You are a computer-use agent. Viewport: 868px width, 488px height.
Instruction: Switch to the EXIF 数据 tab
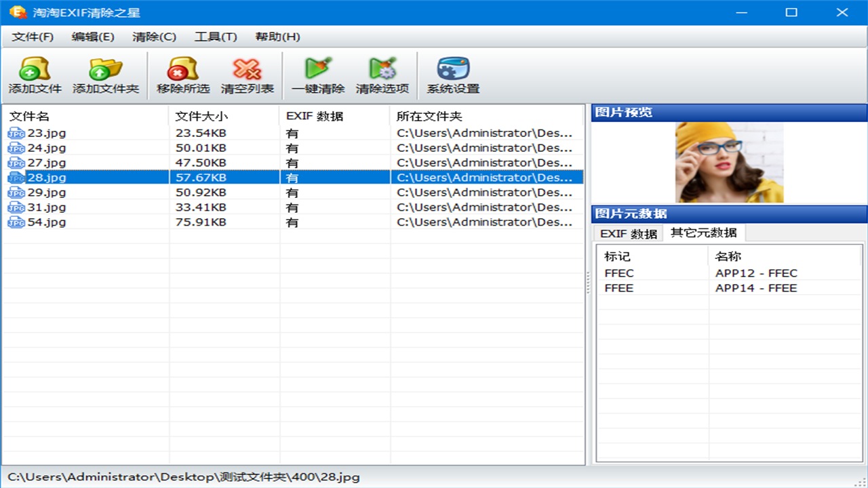point(627,233)
